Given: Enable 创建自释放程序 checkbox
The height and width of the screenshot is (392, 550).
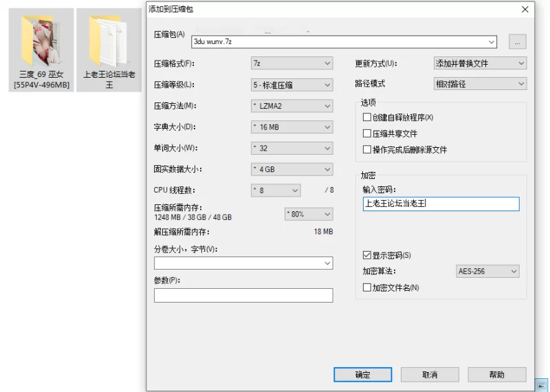Looking at the screenshot, I should coord(367,118).
